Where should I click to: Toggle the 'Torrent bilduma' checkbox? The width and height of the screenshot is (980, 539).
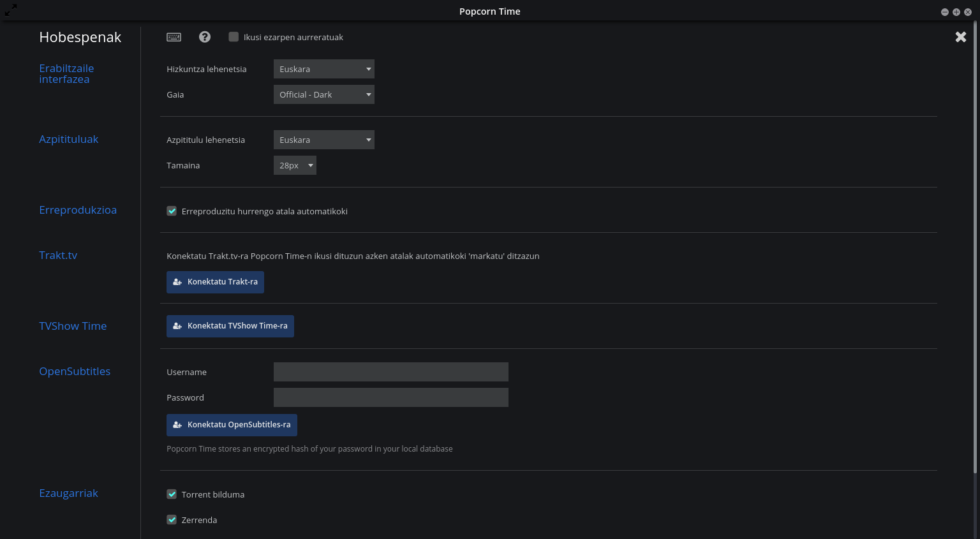click(172, 494)
